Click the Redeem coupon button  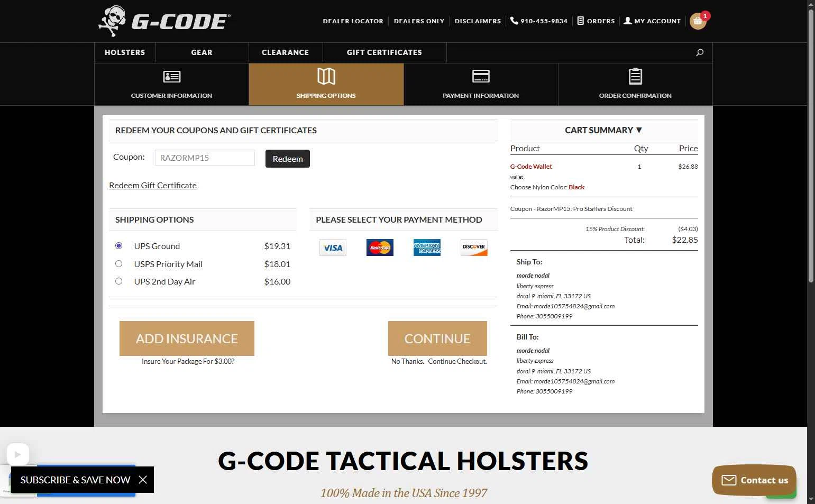(x=288, y=159)
